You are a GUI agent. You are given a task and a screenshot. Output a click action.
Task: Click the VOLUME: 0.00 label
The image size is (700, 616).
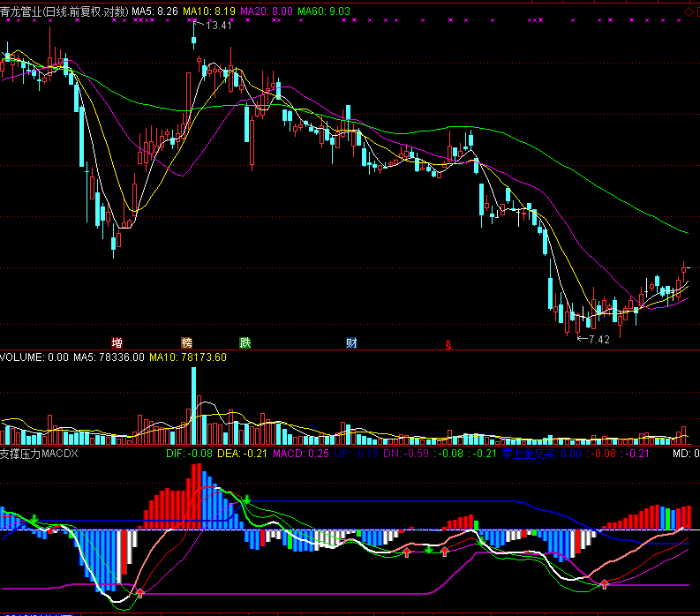coord(34,357)
